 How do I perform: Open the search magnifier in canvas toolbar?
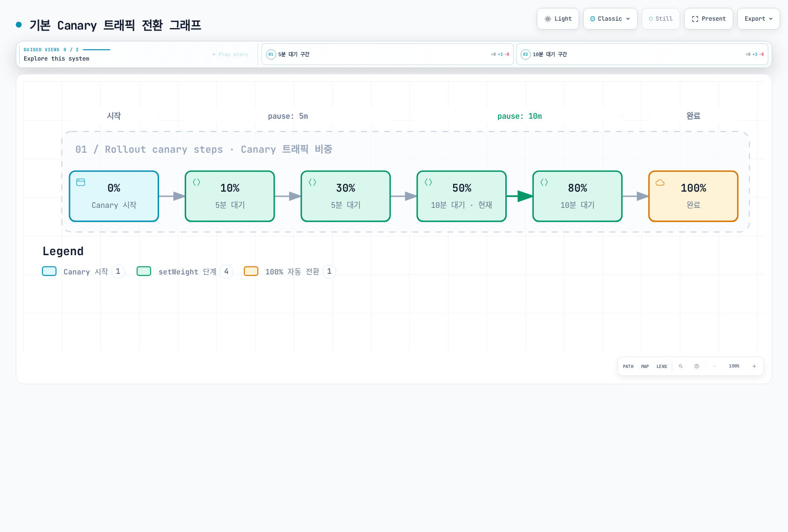[x=681, y=366]
